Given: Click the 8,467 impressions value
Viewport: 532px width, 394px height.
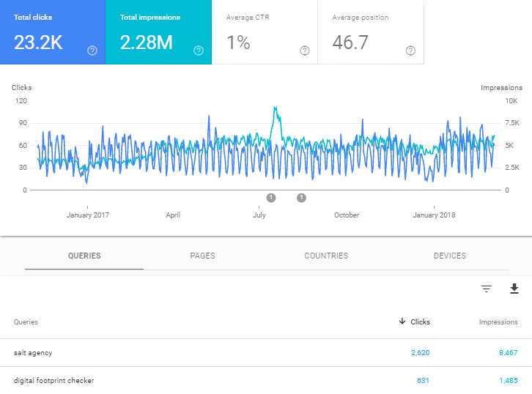Looking at the screenshot, I should tap(509, 353).
